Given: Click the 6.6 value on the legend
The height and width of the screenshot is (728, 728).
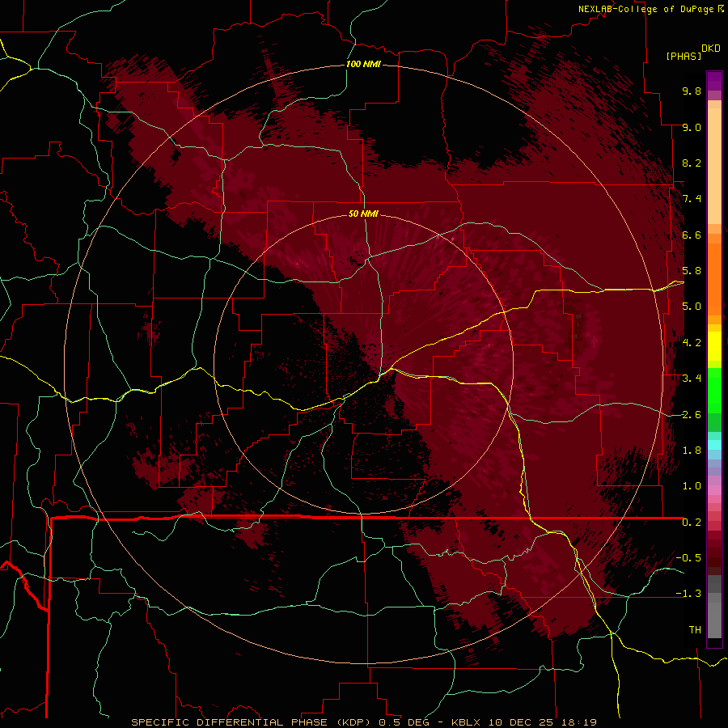Looking at the screenshot, I should click(692, 235).
